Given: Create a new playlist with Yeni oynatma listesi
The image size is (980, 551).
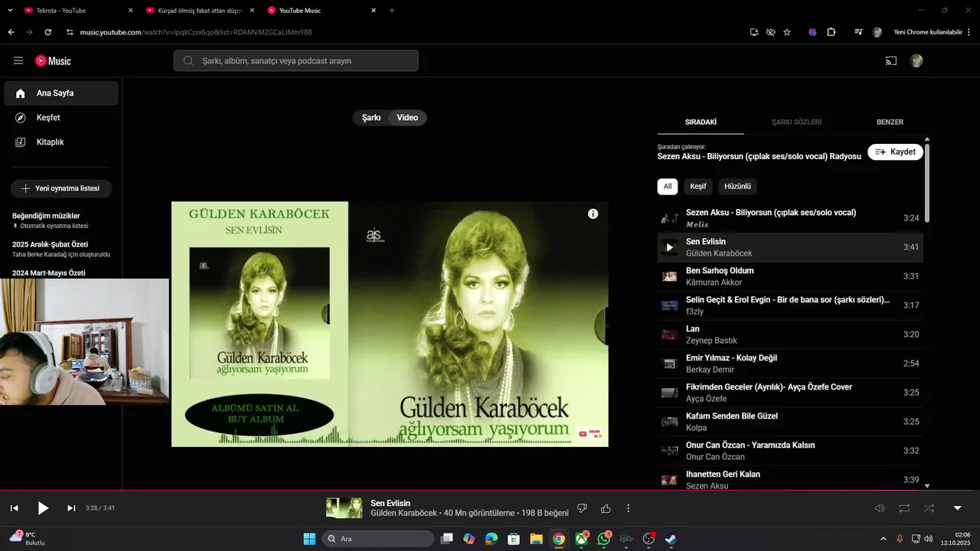Looking at the screenshot, I should [x=61, y=188].
